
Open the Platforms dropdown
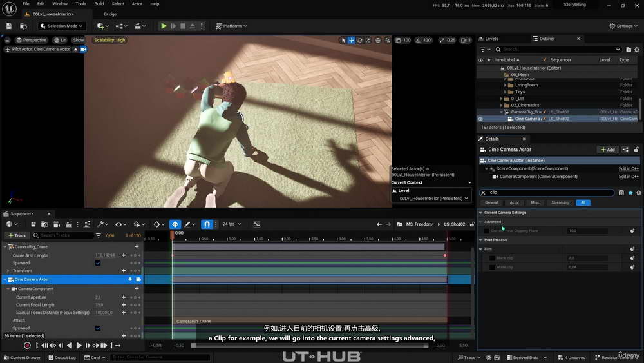[x=232, y=26]
